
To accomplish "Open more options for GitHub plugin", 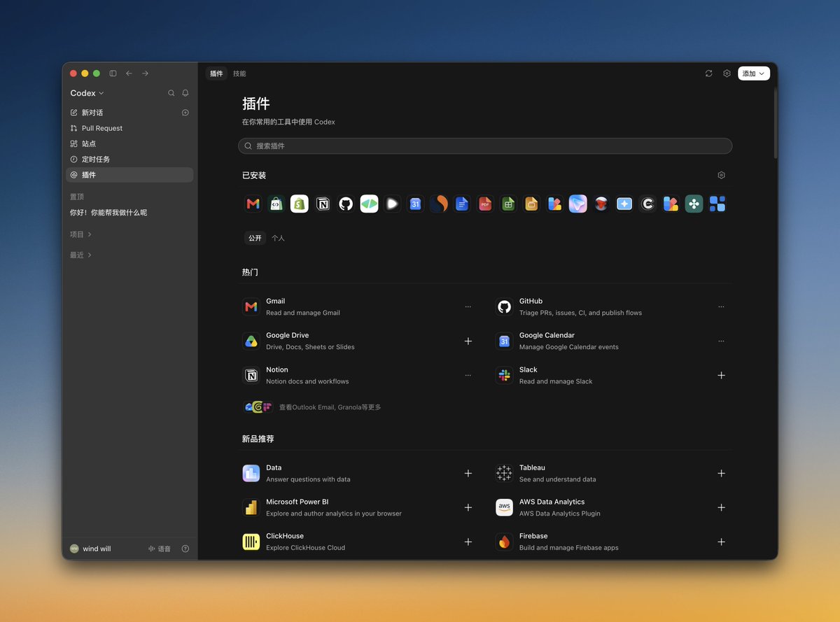I will click(x=721, y=306).
